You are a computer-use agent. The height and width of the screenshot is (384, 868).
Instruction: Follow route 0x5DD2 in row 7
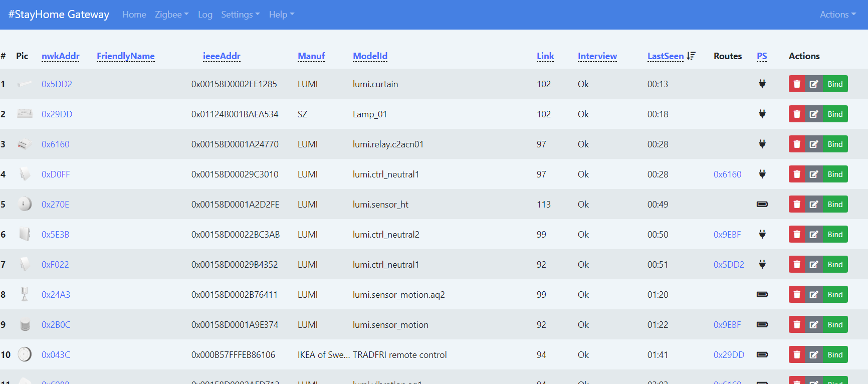[729, 264]
